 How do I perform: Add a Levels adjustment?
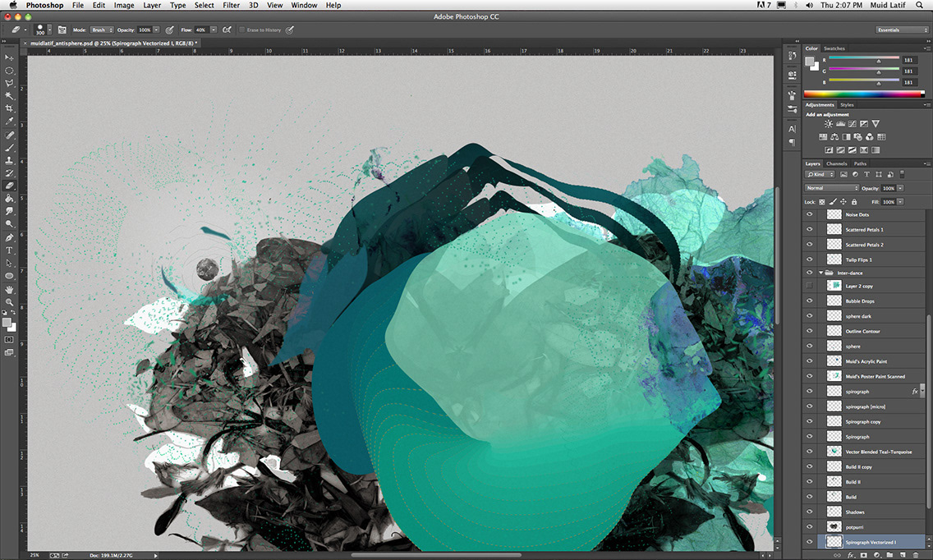coord(840,124)
